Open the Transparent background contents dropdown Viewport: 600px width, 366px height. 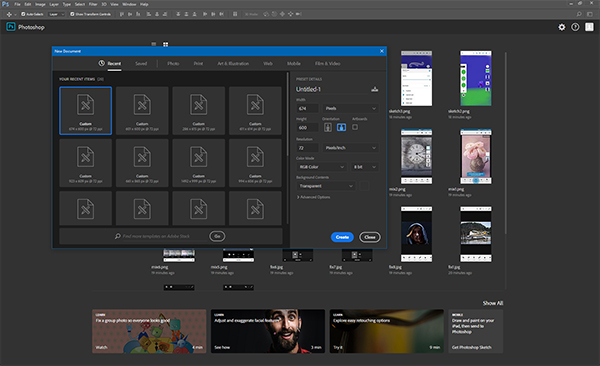pos(326,186)
